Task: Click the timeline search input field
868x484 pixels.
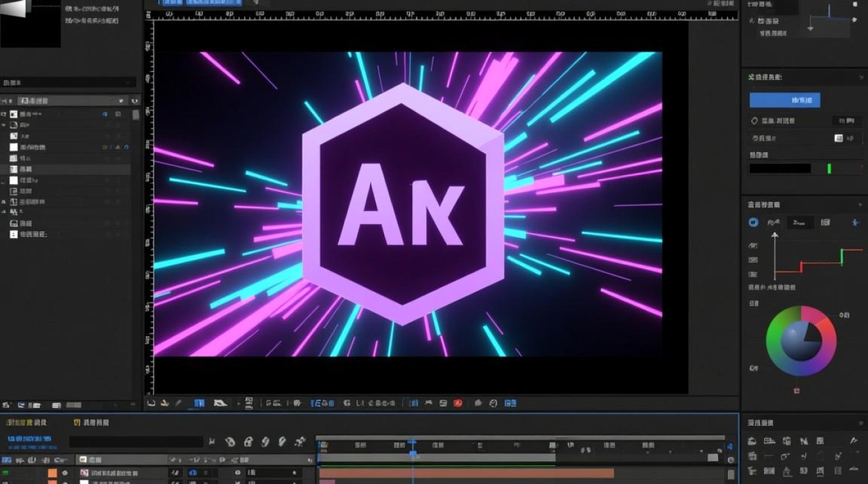Action: (136, 442)
